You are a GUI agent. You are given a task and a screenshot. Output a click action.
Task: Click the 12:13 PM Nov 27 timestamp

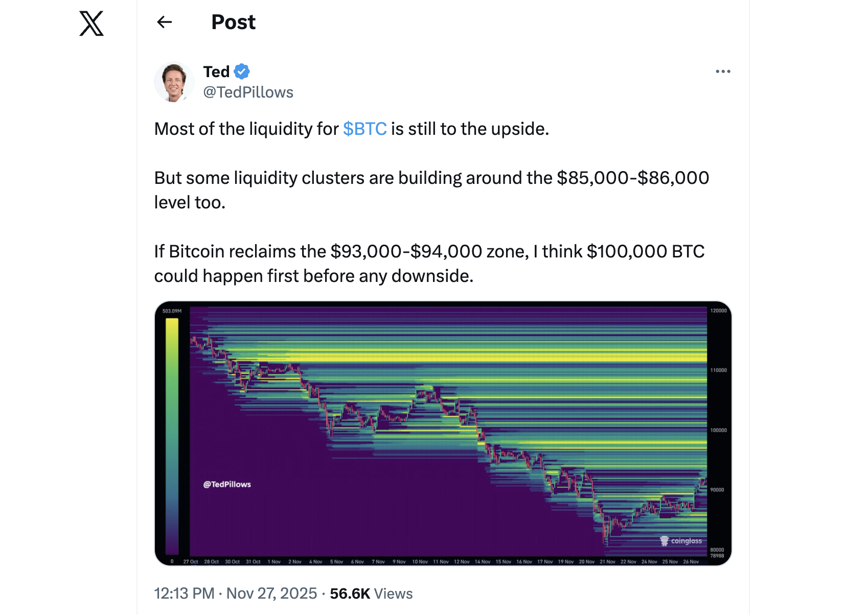click(236, 594)
